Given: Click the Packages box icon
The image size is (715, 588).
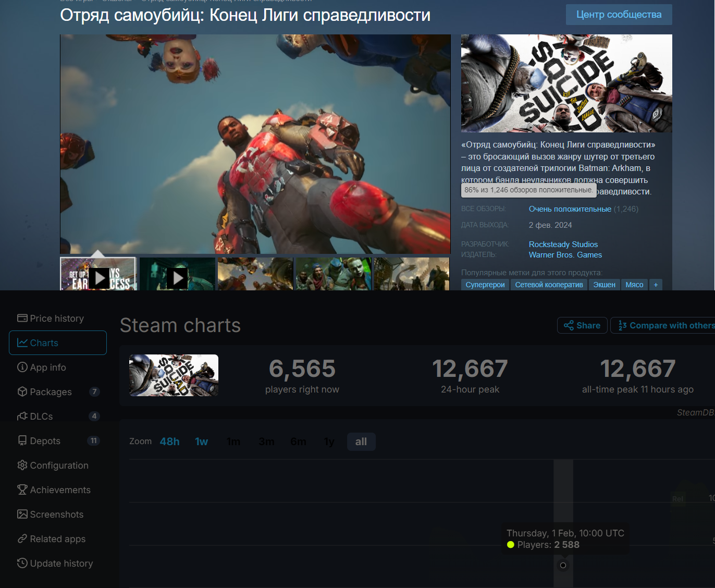Looking at the screenshot, I should tap(22, 391).
